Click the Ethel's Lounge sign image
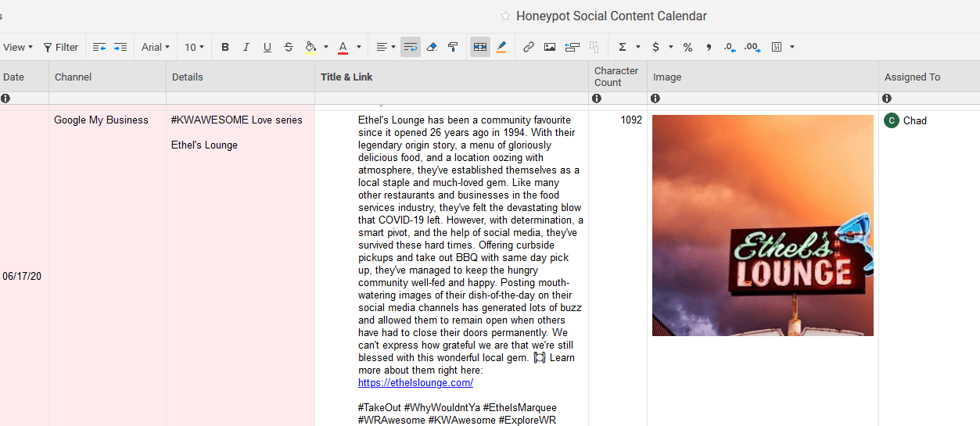Viewport: 980px width, 426px height. pos(763,225)
